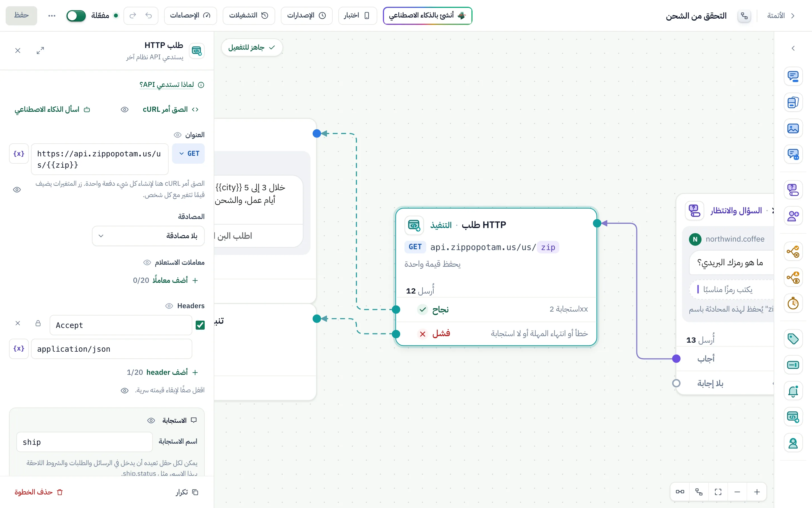Viewport: 812px width, 508px height.
Task: Click حذف الخطوة delete step
Action: point(39,492)
